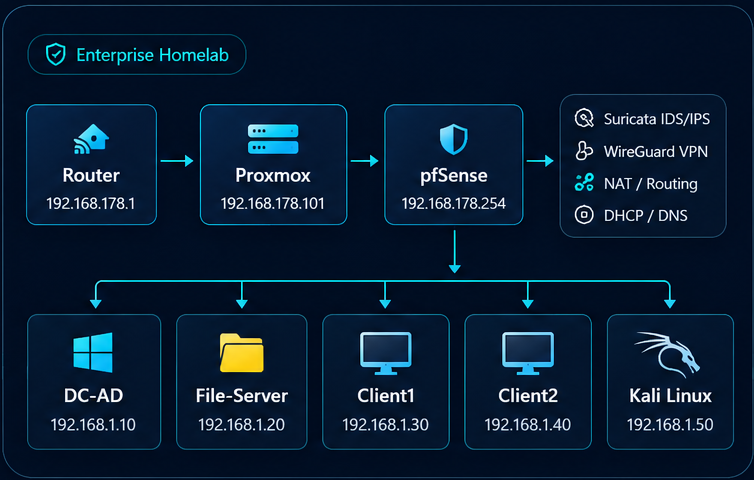Click the DHCP / DNS circle icon

584,215
